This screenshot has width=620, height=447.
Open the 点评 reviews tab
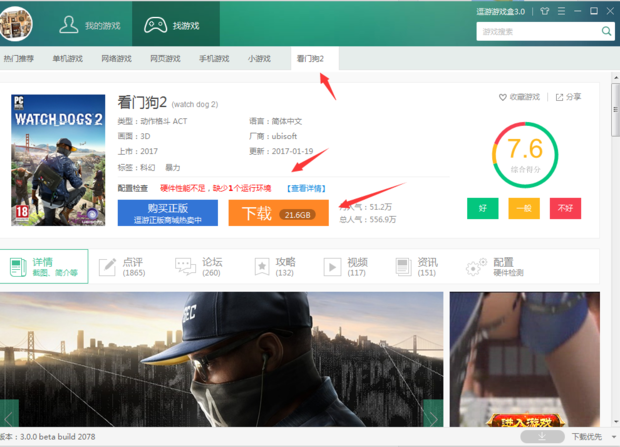[123, 267]
